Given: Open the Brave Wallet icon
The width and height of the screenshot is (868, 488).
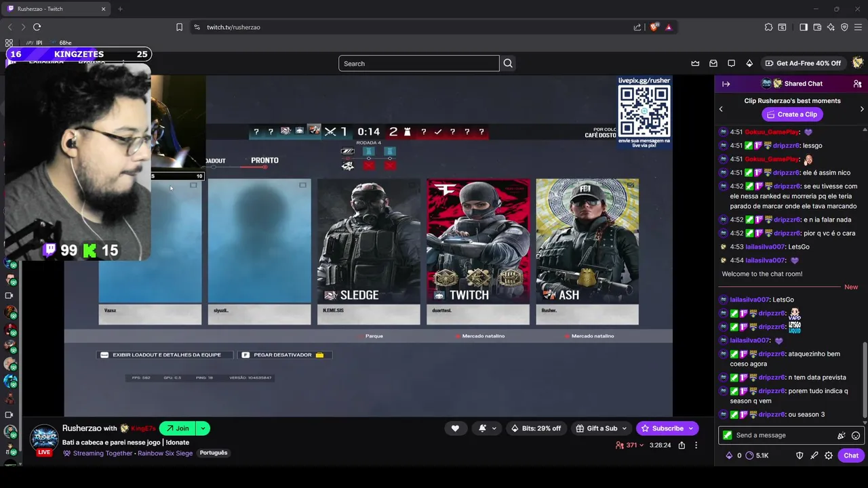Looking at the screenshot, I should pos(817,27).
